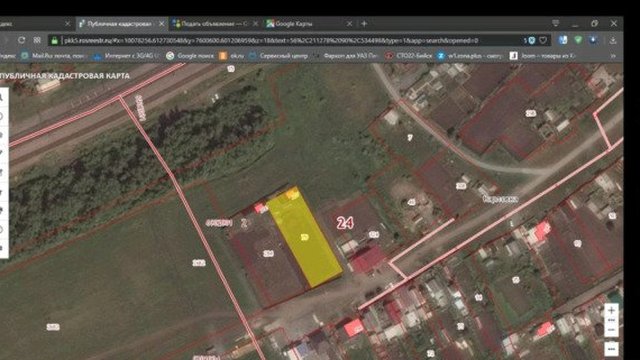Screen dimensions: 640x360
Task: Restore down the browser window
Action: pyautogui.click(x=594, y=24)
